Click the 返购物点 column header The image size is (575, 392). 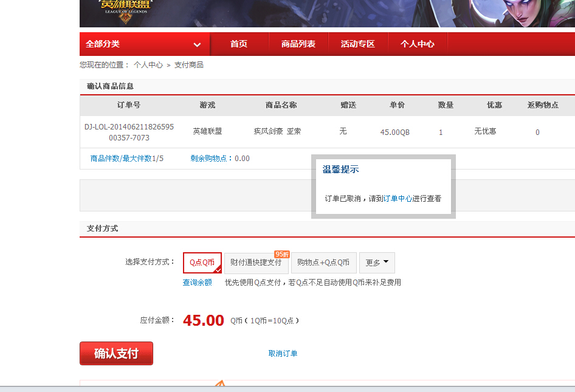(x=543, y=105)
